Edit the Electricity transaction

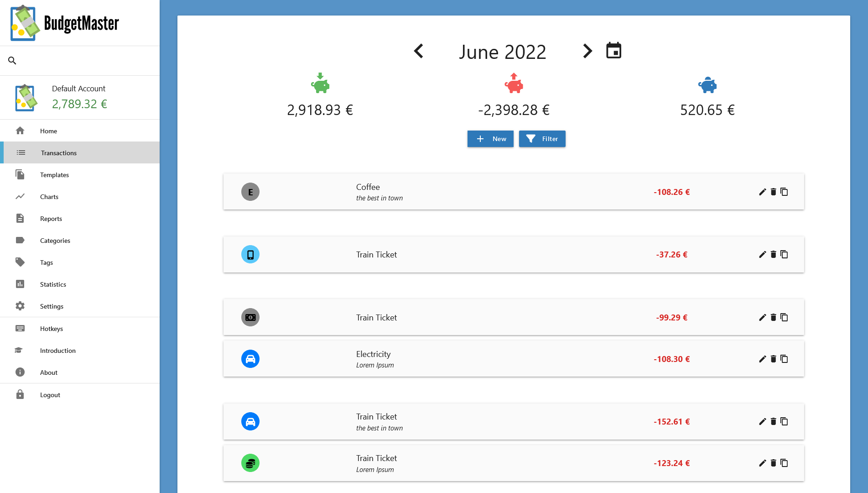[x=762, y=359]
